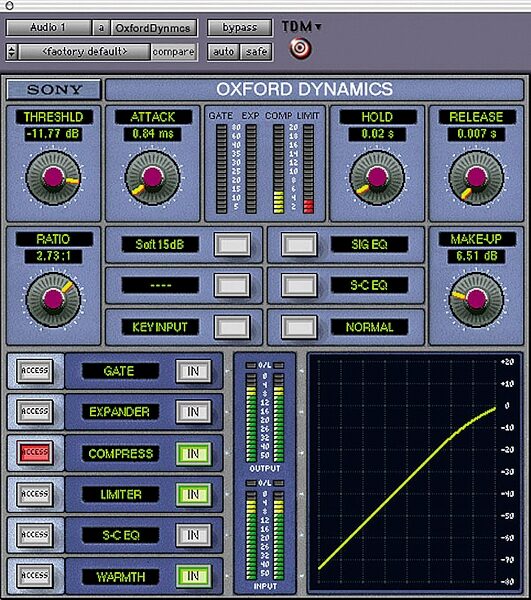Click the LIMITER ACCESS button

tap(35, 494)
